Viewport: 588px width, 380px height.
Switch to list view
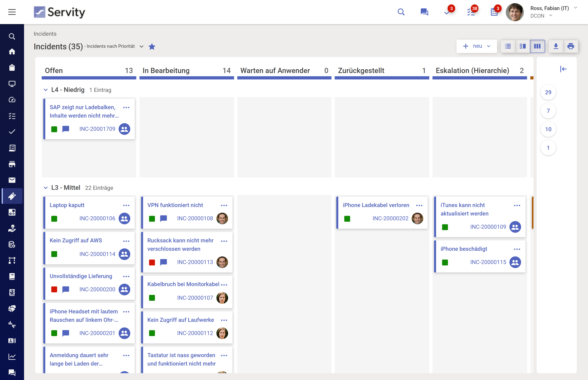[x=508, y=46]
